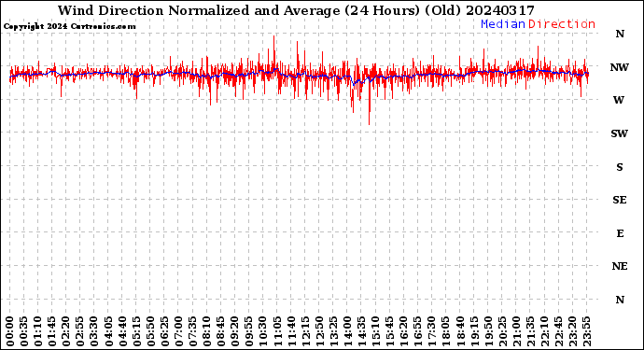The image size is (644, 350).
Task: Select the W axis label
Action: point(619,100)
